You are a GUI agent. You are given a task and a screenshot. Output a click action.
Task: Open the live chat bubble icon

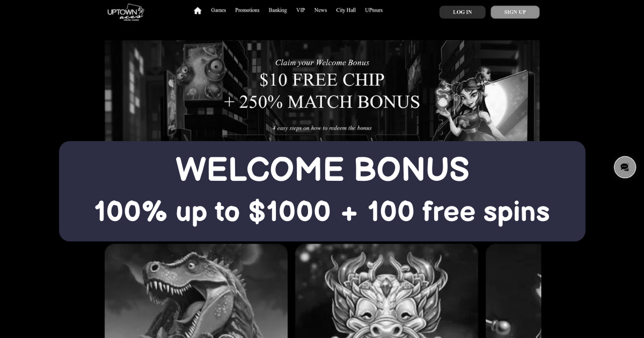coord(625,167)
